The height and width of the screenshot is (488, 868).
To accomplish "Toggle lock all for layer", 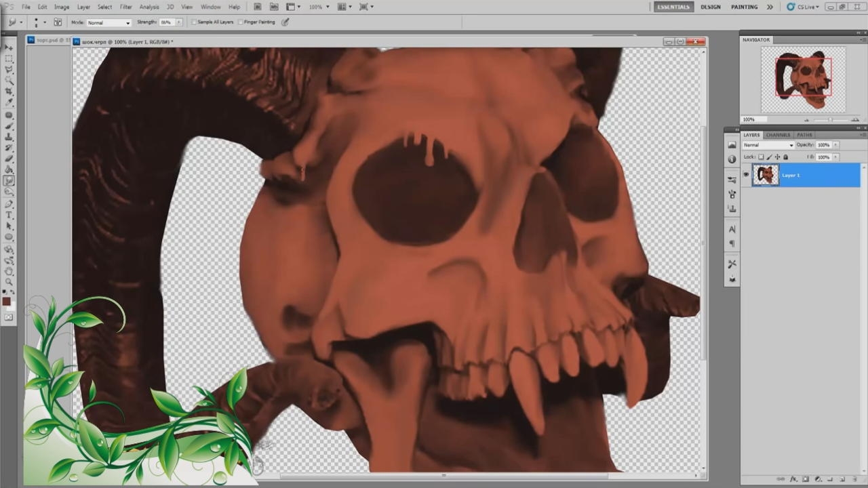I will pos(785,157).
